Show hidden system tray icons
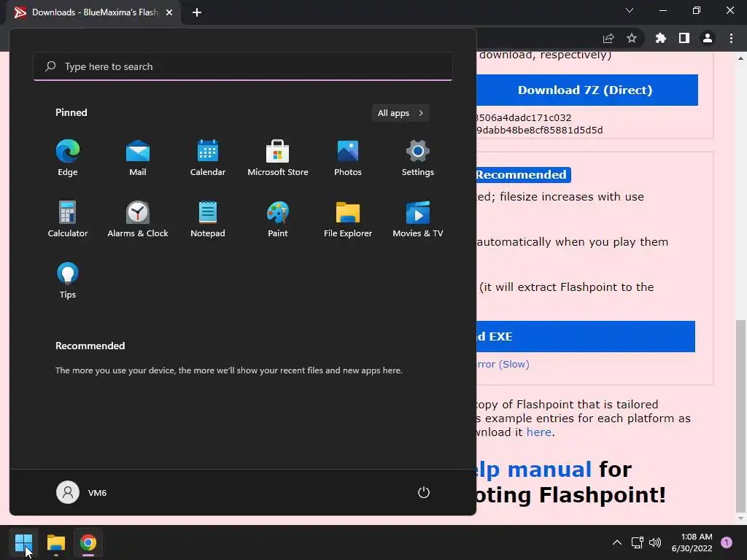The image size is (747, 560). pos(617,542)
